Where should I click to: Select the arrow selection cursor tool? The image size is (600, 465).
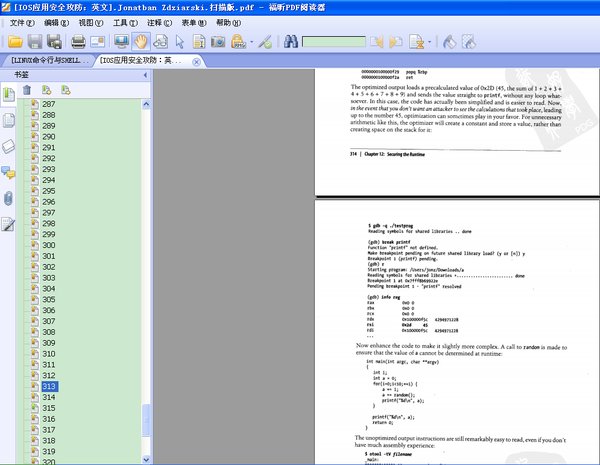tap(180, 42)
